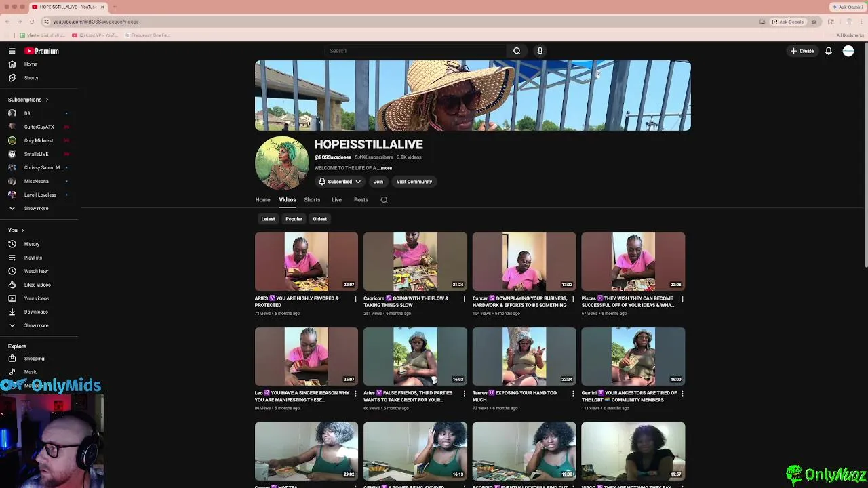
Task: Open options menu for Pisces video
Action: tap(682, 299)
